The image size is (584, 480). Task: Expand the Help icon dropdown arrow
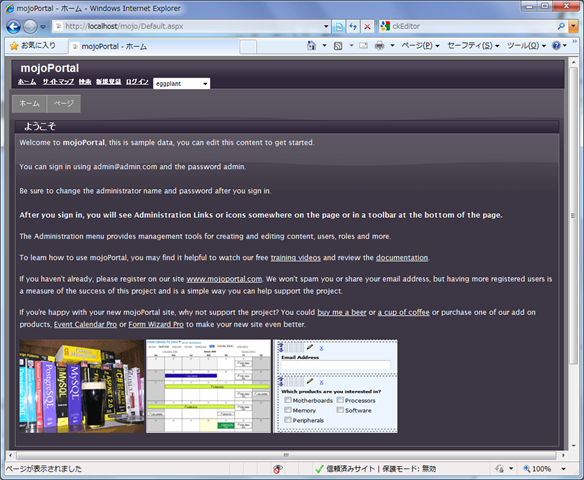click(x=565, y=45)
